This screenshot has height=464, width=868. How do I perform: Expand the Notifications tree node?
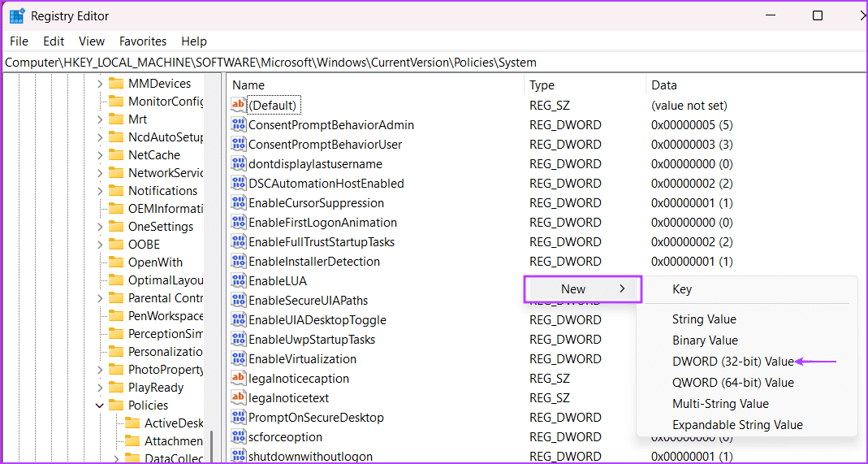100,191
